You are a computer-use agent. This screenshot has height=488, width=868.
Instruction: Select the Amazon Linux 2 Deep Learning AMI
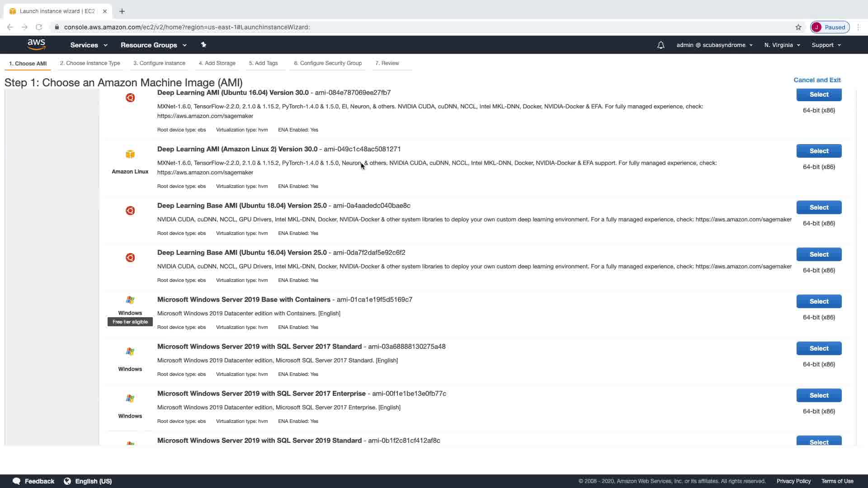click(819, 151)
